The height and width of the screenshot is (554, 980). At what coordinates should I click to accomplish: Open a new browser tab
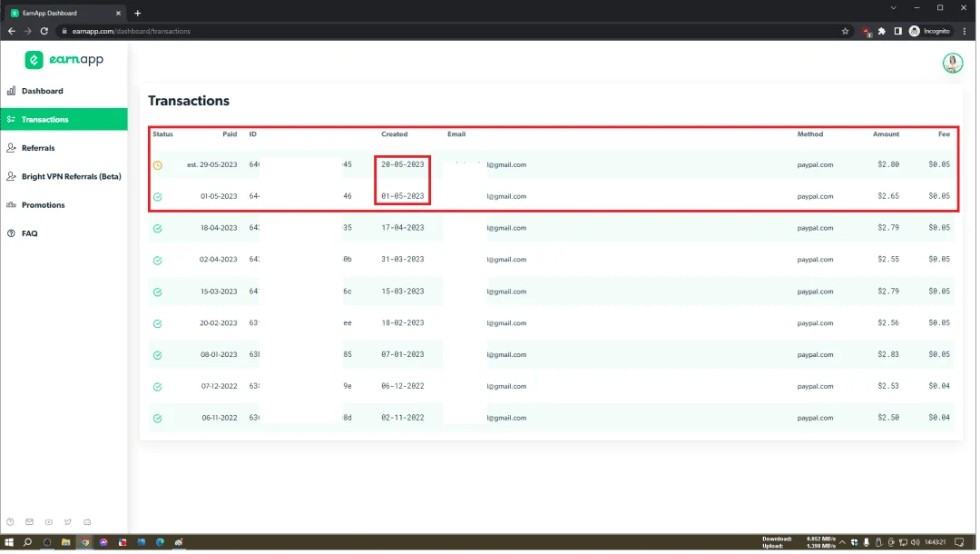(x=138, y=13)
